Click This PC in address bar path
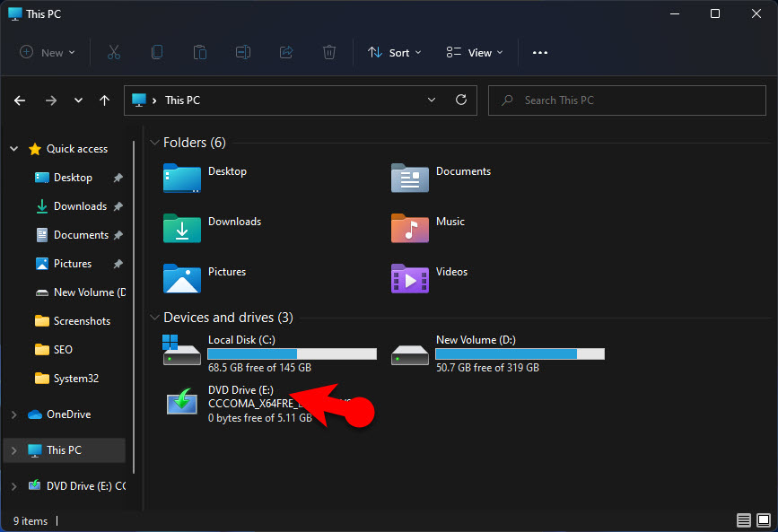778x532 pixels. click(x=182, y=100)
